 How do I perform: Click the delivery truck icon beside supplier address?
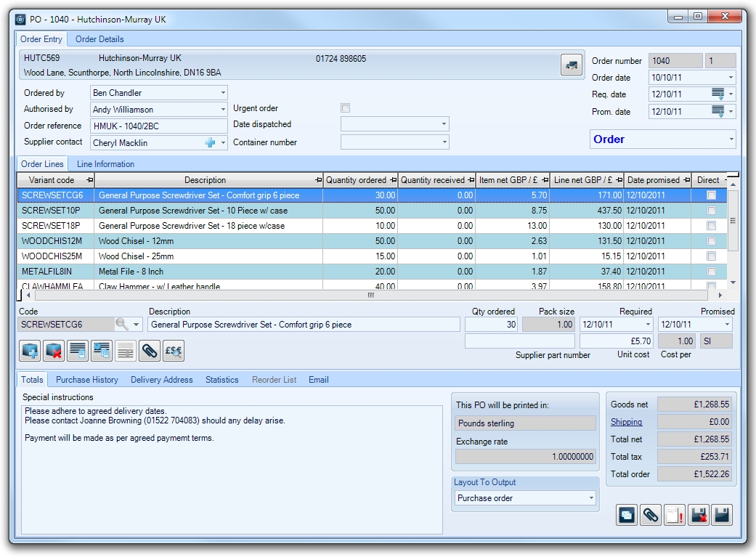click(572, 65)
